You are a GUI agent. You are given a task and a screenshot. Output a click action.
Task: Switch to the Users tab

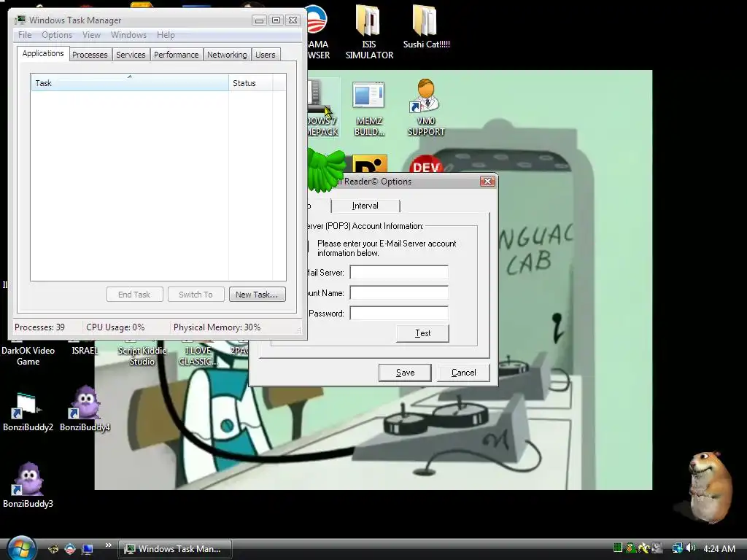point(265,55)
